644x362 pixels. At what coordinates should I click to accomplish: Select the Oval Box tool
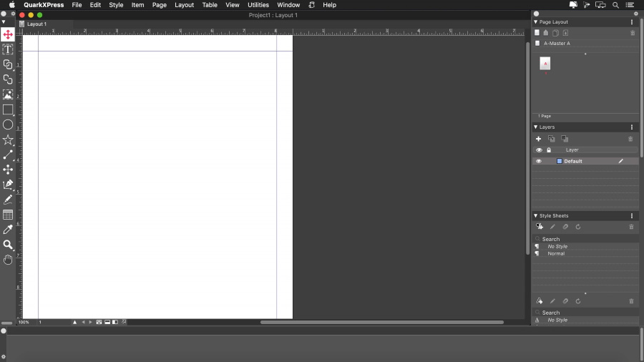point(8,124)
